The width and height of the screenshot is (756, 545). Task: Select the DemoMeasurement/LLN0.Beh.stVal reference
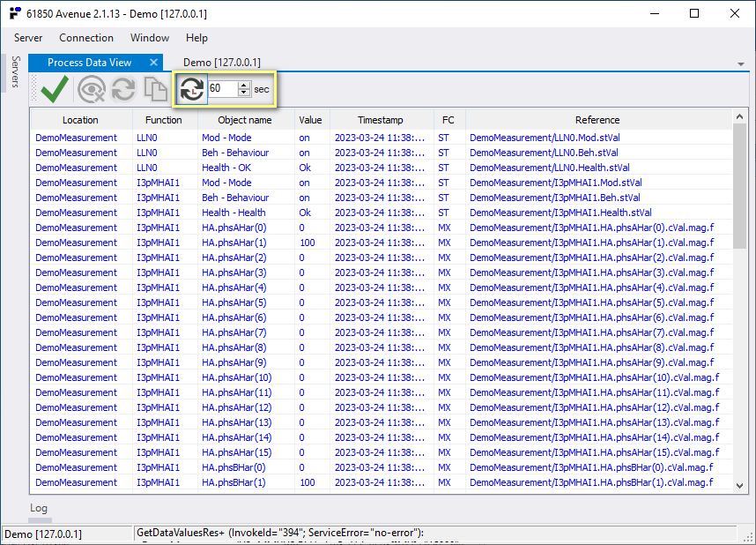[x=544, y=153]
